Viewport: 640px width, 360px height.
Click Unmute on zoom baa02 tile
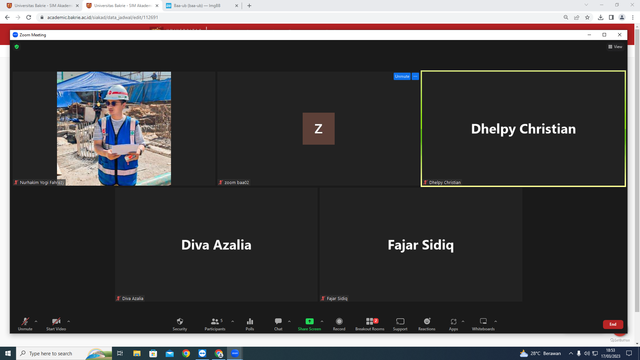[402, 76]
